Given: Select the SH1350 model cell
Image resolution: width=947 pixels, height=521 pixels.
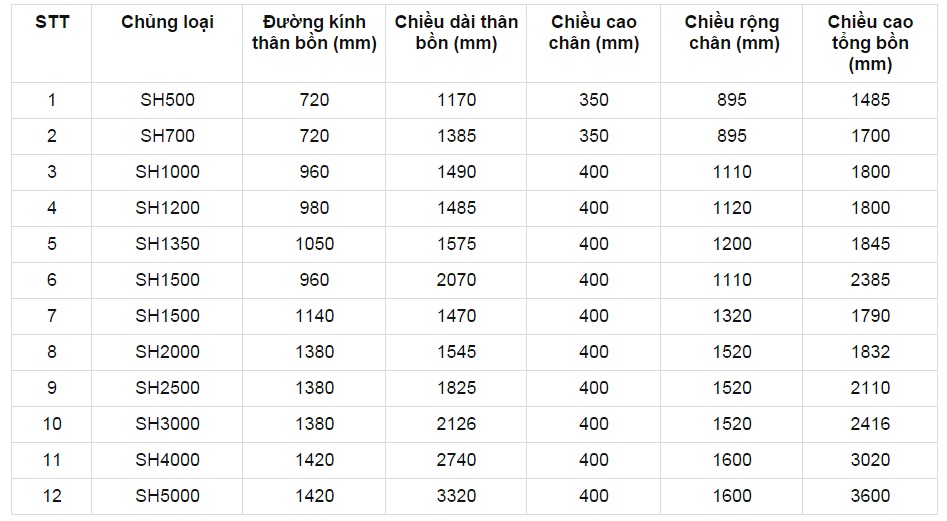Looking at the screenshot, I should click(x=167, y=244).
